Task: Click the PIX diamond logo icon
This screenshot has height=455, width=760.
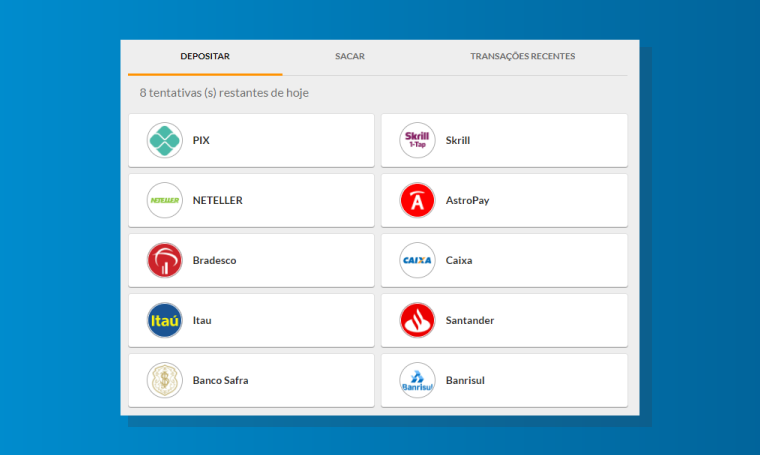Action: 165,140
